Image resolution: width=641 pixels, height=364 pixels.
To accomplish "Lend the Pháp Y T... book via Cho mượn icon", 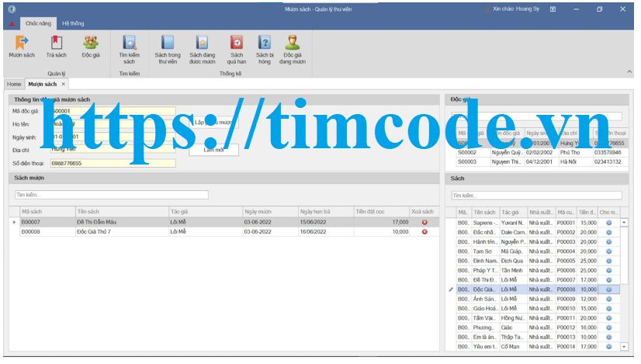I will pos(608,270).
